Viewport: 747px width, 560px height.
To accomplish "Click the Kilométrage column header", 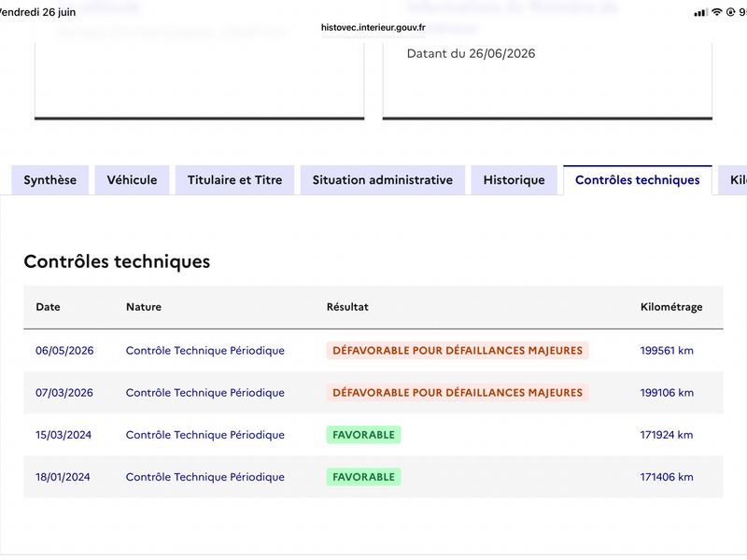I will point(671,307).
